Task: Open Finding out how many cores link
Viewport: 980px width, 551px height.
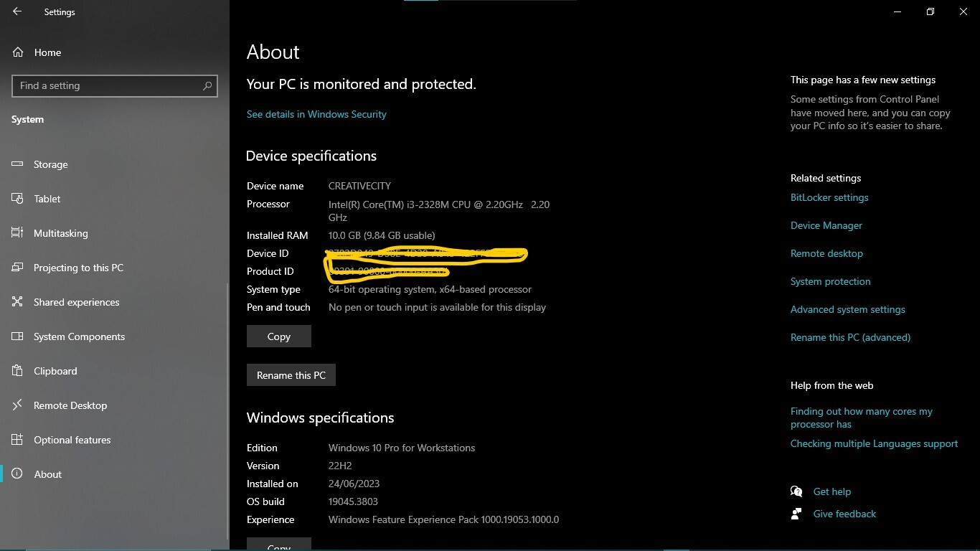Action: pyautogui.click(x=862, y=418)
